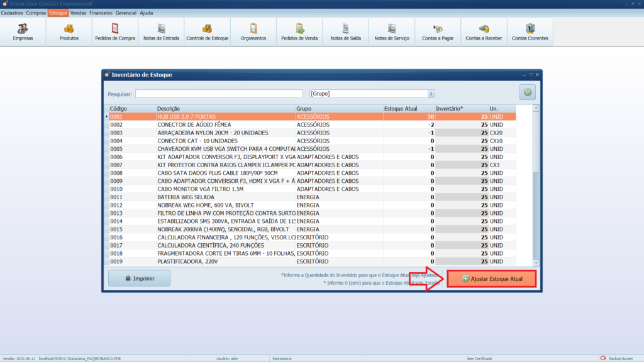
Task: Open Produtos from the toolbar
Action: 69,32
